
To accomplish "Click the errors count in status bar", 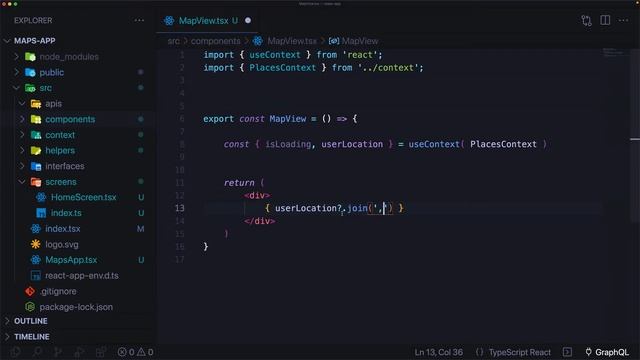I will coord(126,352).
